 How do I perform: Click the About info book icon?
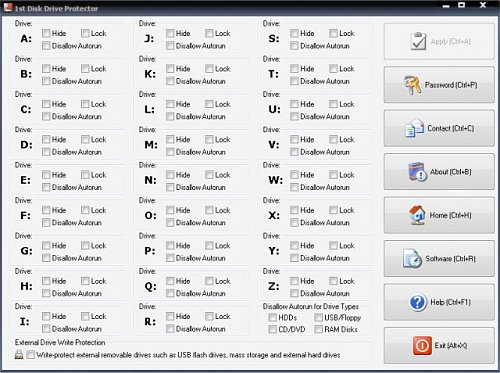(x=417, y=172)
